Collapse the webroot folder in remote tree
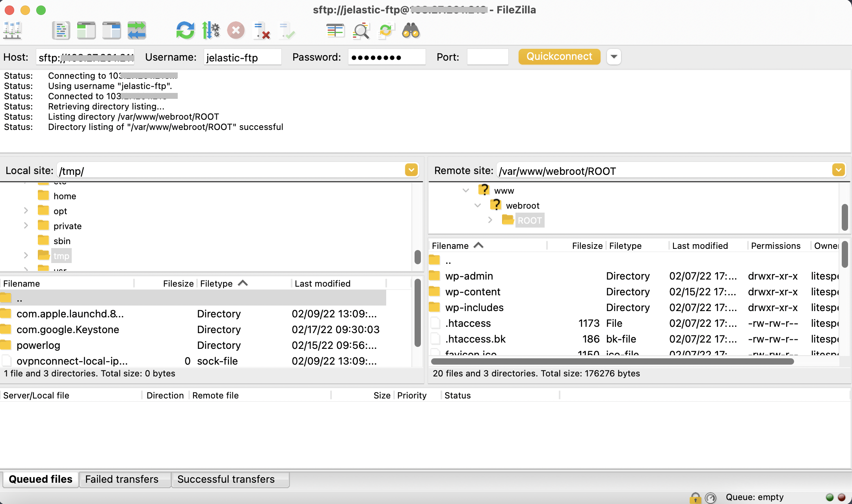The image size is (852, 504). point(478,206)
